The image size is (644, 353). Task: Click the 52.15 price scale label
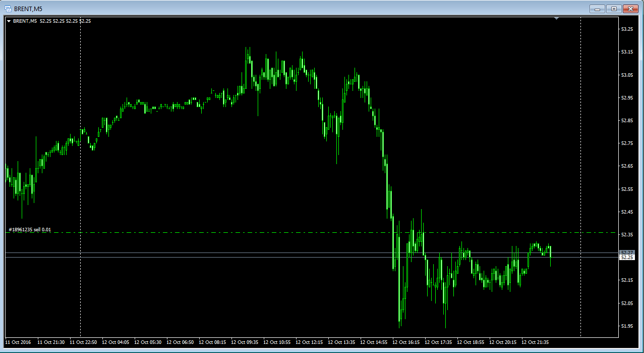(x=627, y=280)
